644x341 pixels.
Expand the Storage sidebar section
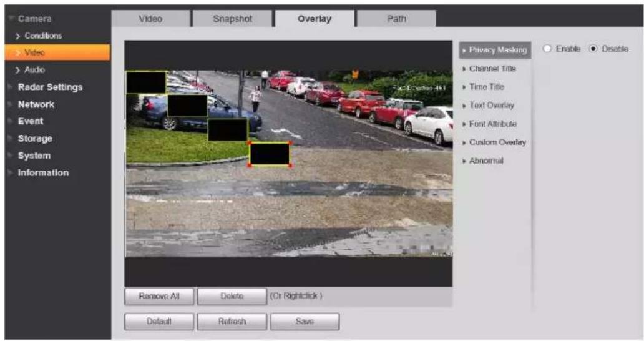point(34,139)
